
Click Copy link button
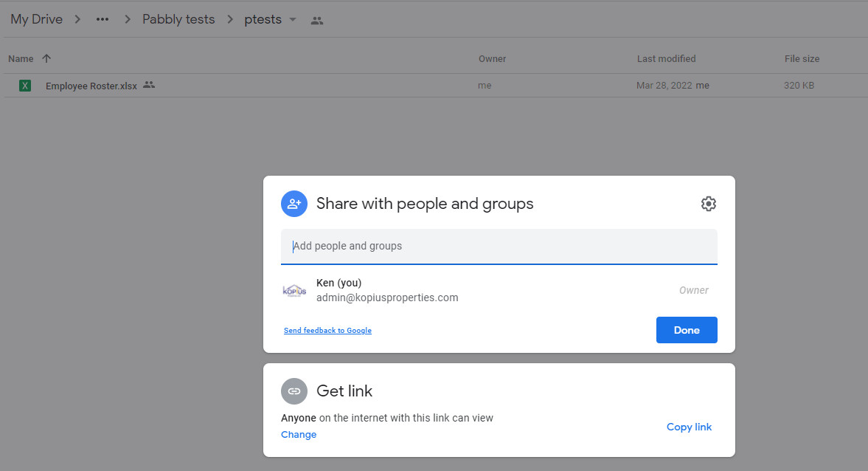[689, 427]
